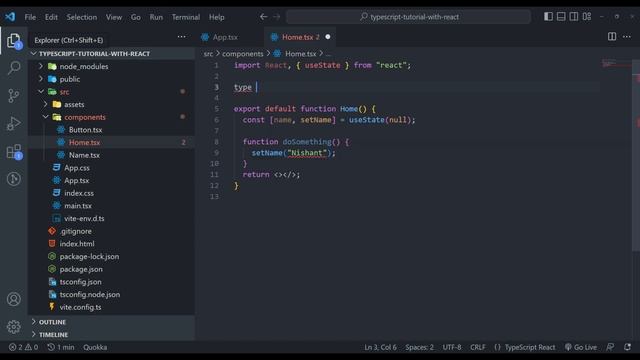Click the errors and warnings status indicator
Viewport: 640px width, 360px height.
tap(23, 347)
